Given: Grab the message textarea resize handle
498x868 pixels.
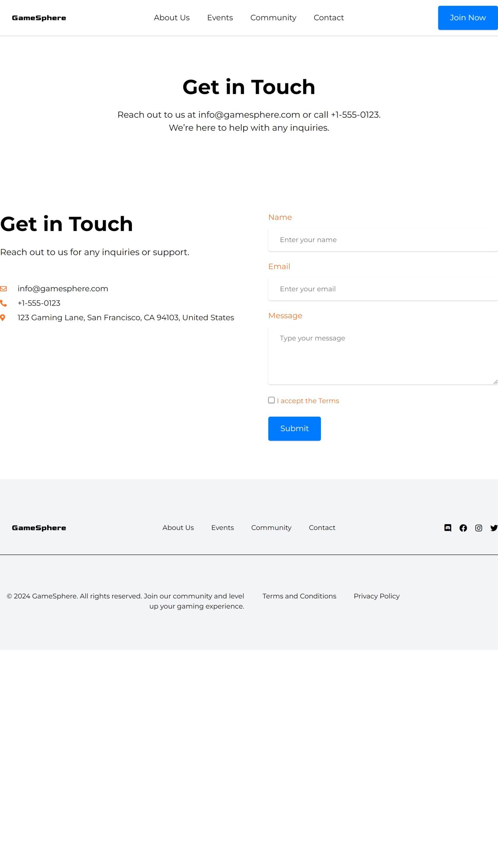Looking at the screenshot, I should tap(495, 382).
